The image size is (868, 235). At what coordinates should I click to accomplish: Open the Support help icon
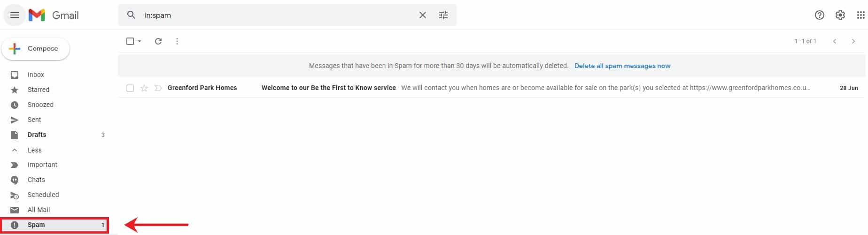coord(820,15)
